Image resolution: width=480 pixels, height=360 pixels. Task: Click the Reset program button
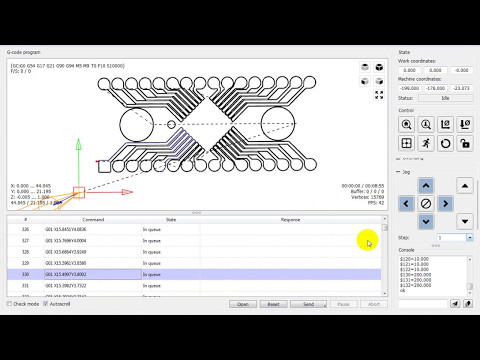click(273, 304)
